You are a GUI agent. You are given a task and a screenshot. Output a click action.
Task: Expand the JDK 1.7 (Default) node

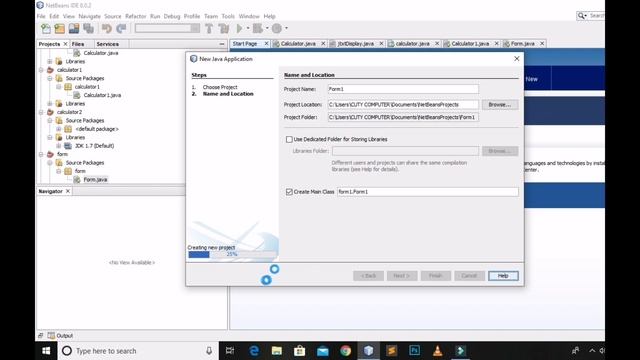pos(58,146)
